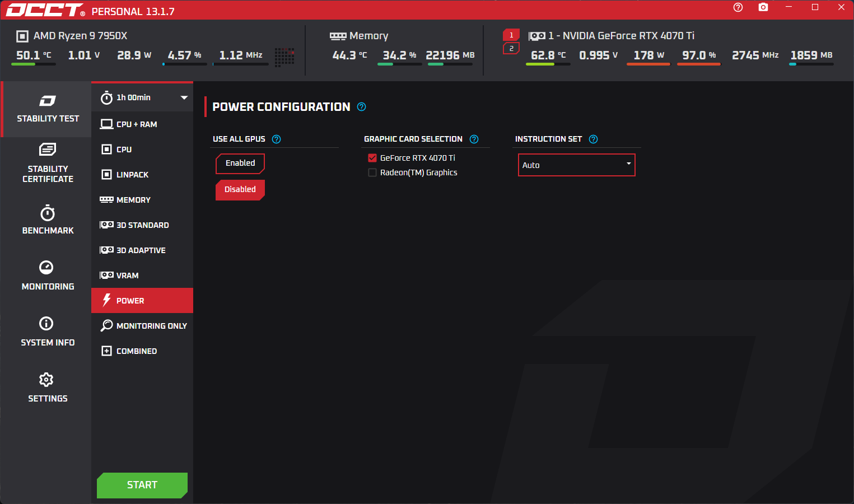Click the GPU power 178 W reading

pyautogui.click(x=648, y=55)
